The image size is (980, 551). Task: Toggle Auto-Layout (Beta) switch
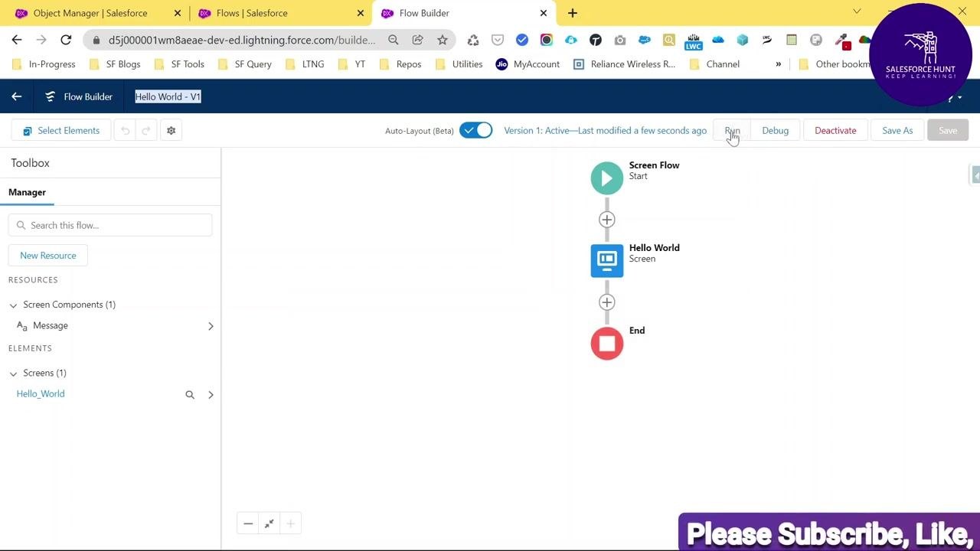tap(475, 130)
